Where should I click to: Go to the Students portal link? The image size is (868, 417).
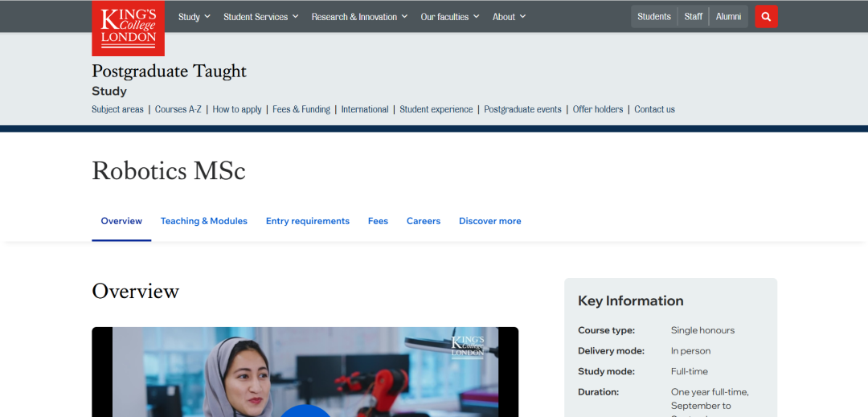(x=653, y=17)
